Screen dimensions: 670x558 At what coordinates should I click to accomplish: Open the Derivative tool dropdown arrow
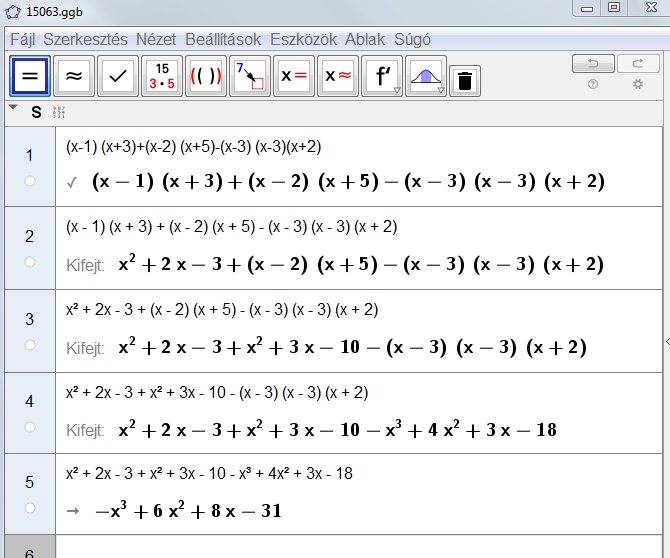click(x=397, y=90)
